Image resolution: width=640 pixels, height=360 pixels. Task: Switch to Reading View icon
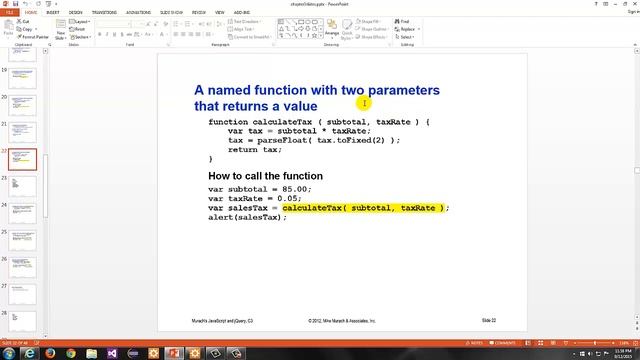(553, 343)
